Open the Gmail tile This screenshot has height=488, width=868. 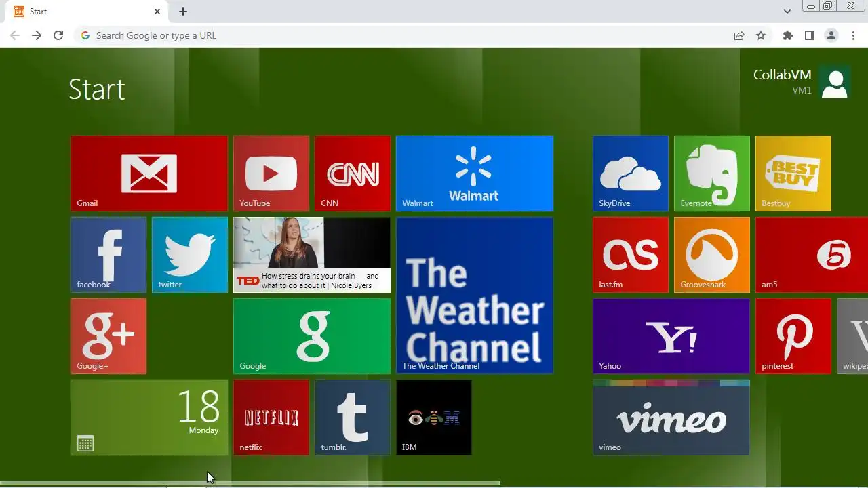pos(149,174)
